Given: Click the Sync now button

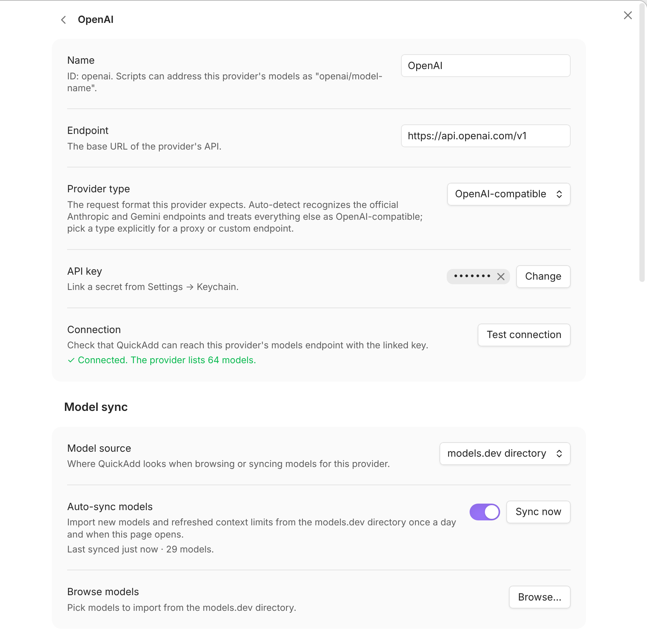Looking at the screenshot, I should 538,512.
